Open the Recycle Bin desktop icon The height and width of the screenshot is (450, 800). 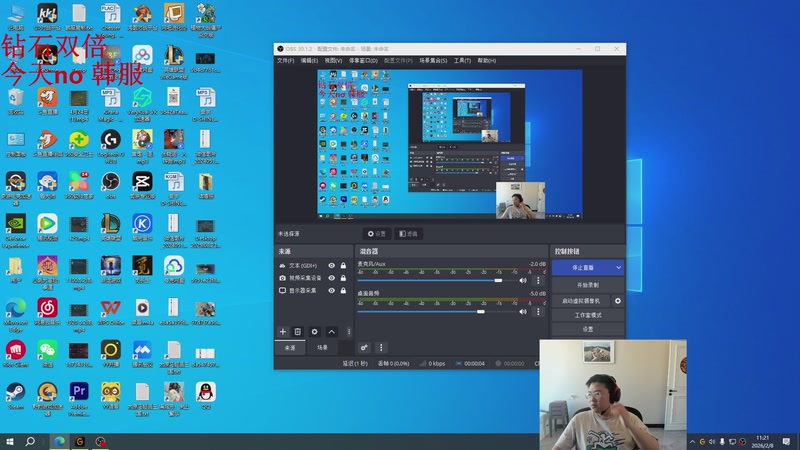(x=16, y=101)
